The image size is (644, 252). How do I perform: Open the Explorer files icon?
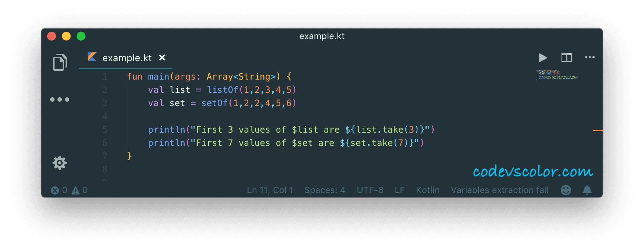pyautogui.click(x=60, y=62)
